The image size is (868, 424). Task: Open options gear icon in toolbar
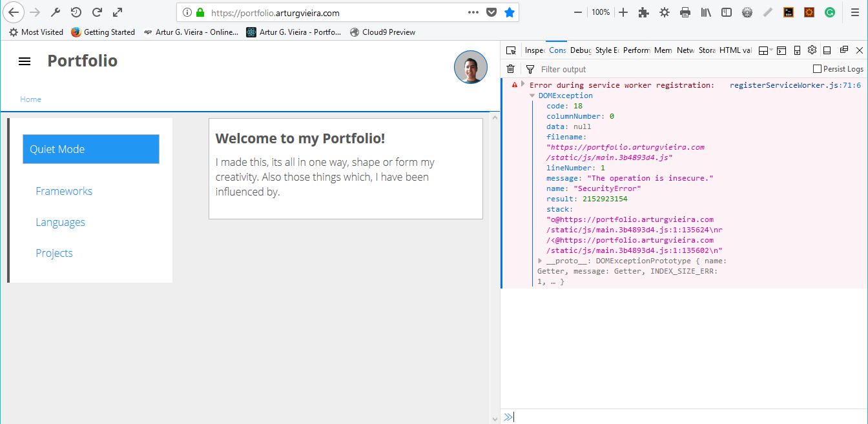tap(665, 12)
